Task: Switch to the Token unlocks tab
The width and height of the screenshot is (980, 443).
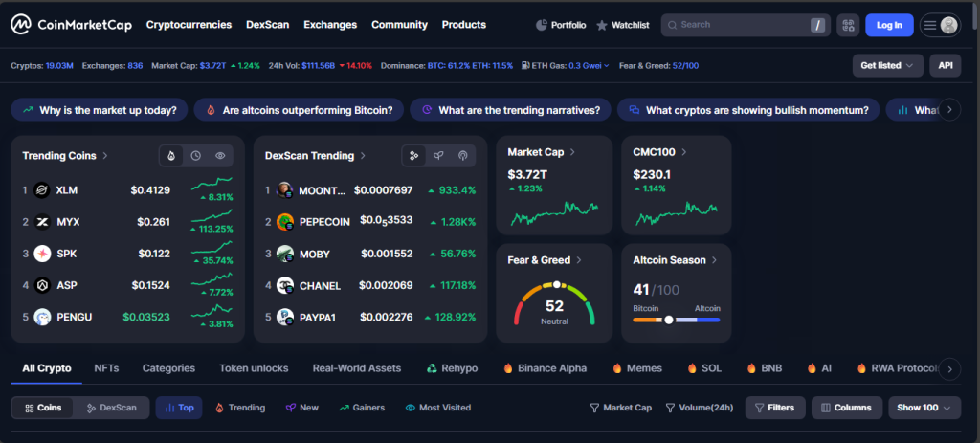Action: (x=254, y=368)
